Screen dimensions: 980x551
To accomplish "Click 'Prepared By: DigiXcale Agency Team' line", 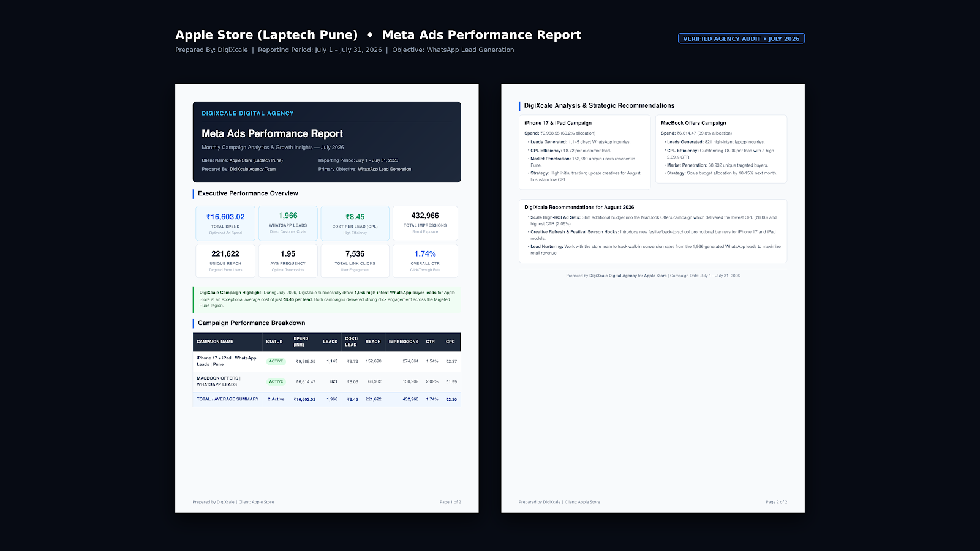I will point(238,169).
